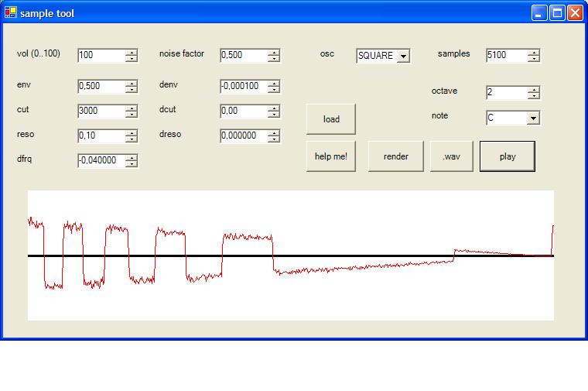Click the sample tool title bar icon
Image resolution: width=588 pixels, height=391 pixels.
11,12
